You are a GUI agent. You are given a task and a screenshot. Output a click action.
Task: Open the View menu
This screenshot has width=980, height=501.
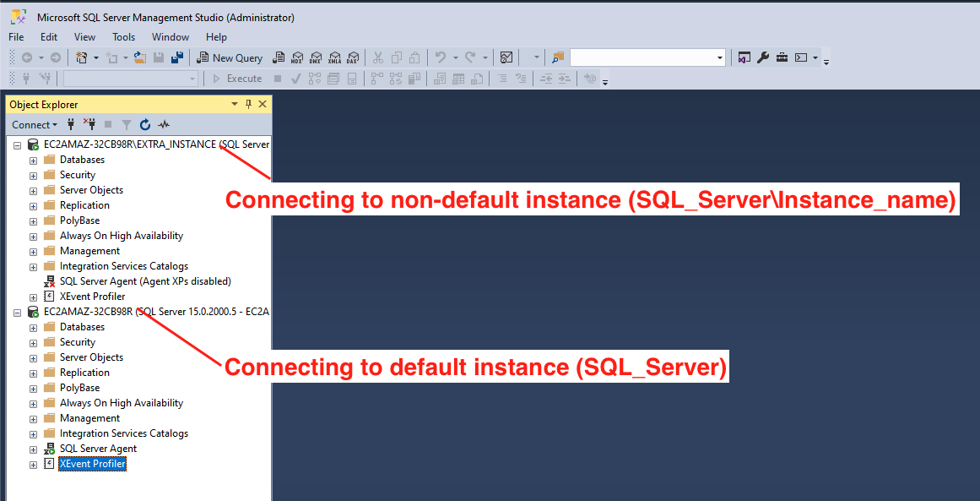tap(84, 37)
